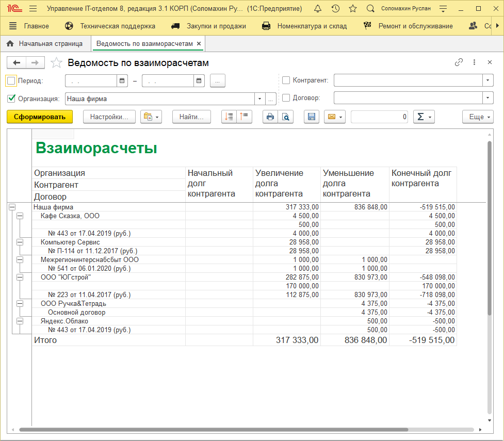
Task: Open history clock icon in title bar
Action: pyautogui.click(x=335, y=9)
